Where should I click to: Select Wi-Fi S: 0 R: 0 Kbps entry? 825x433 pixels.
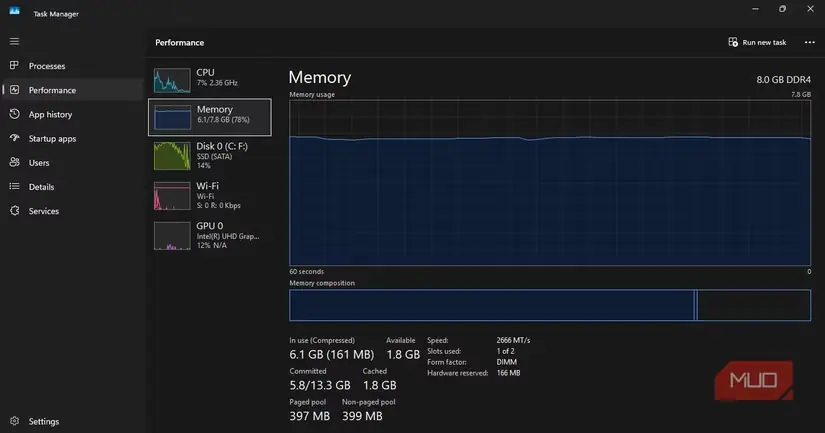(210, 196)
